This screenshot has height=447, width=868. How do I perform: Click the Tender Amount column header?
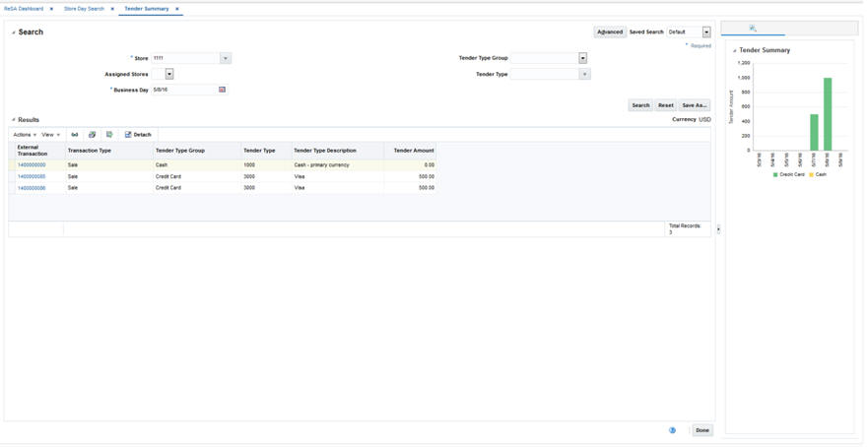410,151
